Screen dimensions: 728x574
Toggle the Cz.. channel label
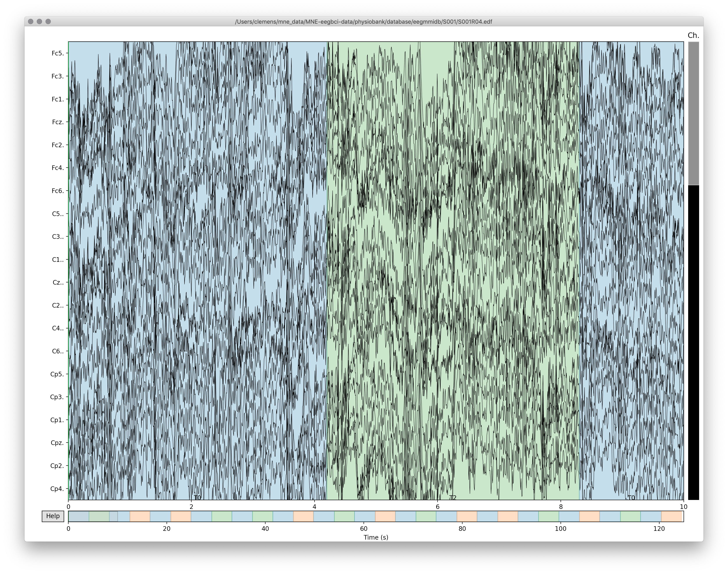[x=58, y=282]
